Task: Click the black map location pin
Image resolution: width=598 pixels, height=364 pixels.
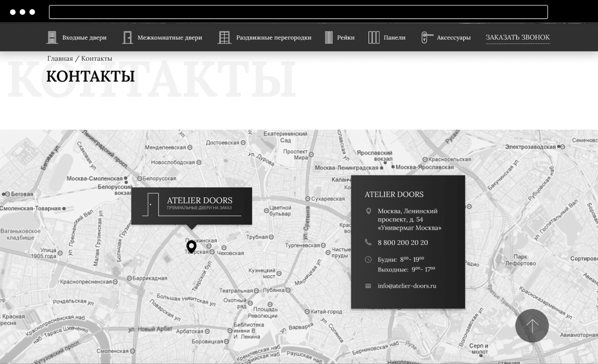Action: point(191,246)
